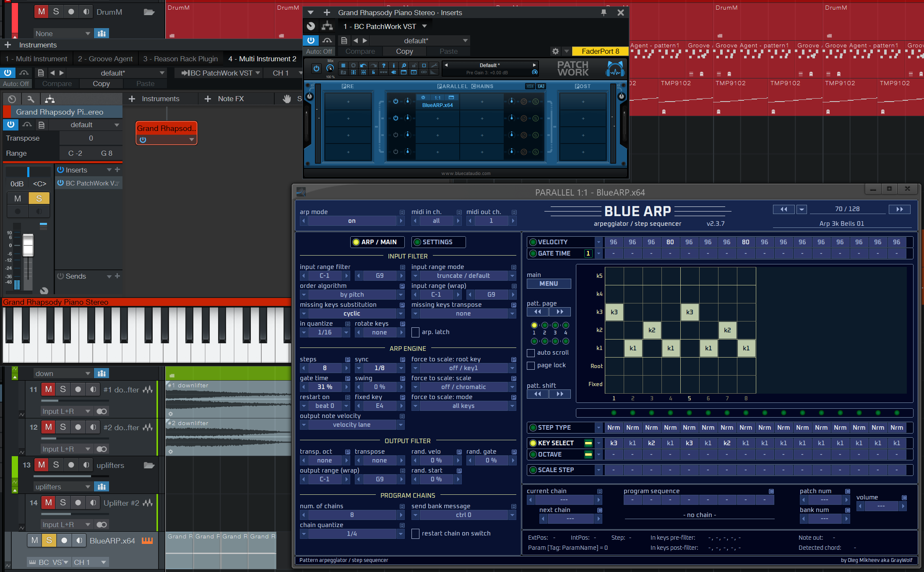Toggle the VELOCITY lane LED

(533, 242)
